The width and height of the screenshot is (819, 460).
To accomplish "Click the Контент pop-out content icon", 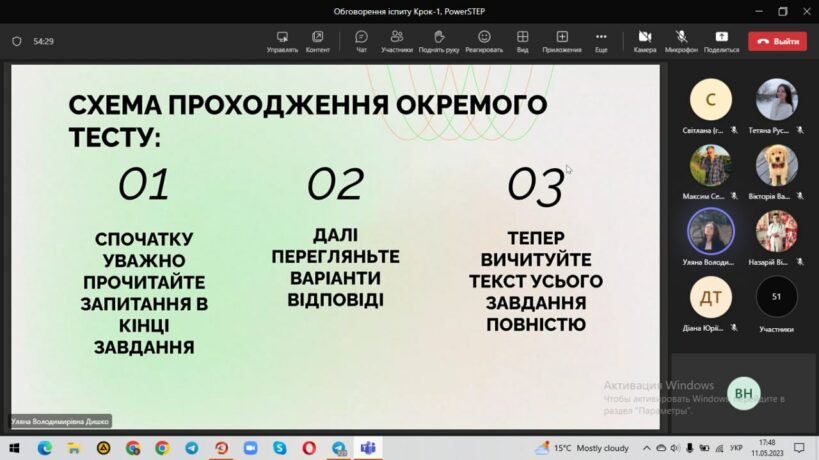I will tap(318, 40).
